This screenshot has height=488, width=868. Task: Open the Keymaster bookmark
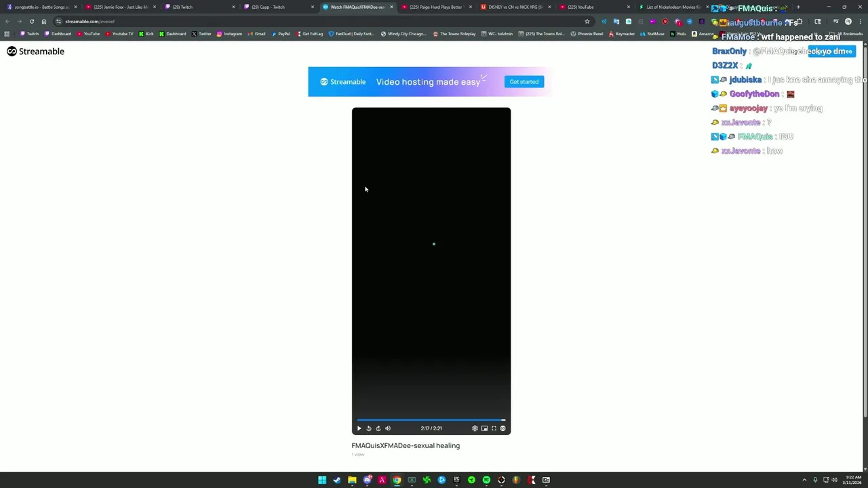tap(621, 33)
